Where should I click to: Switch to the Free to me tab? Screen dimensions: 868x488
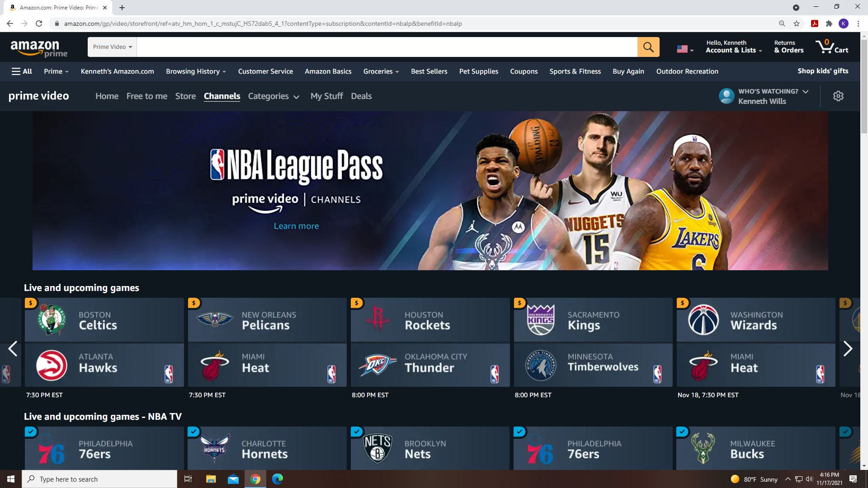(x=146, y=96)
